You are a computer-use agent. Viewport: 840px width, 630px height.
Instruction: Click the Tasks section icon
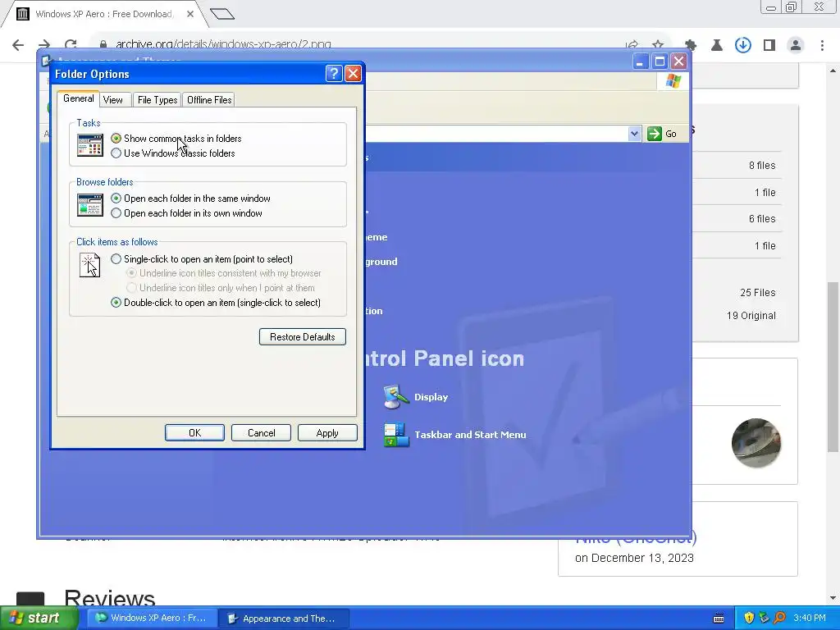[90, 145]
